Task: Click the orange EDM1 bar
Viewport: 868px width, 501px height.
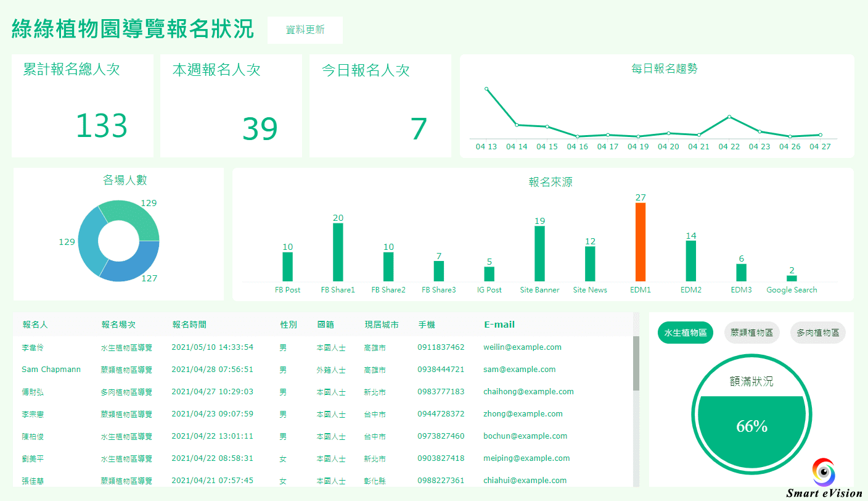Action: [641, 242]
